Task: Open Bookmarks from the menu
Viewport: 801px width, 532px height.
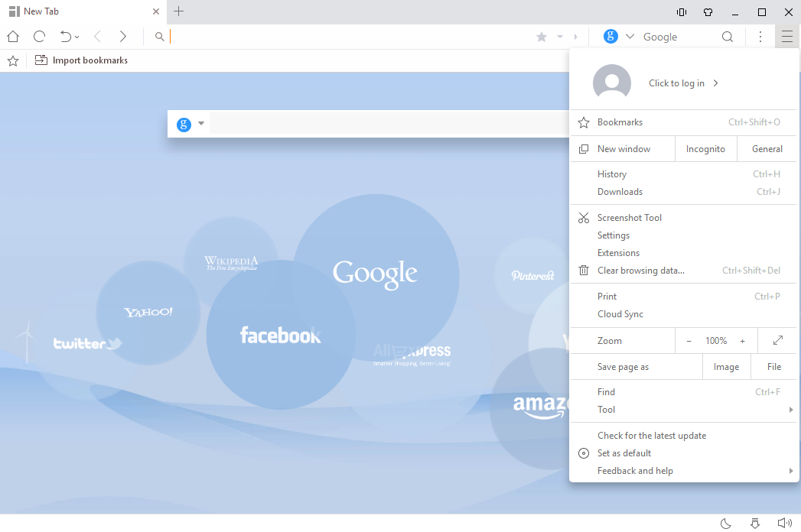Action: [x=683, y=122]
